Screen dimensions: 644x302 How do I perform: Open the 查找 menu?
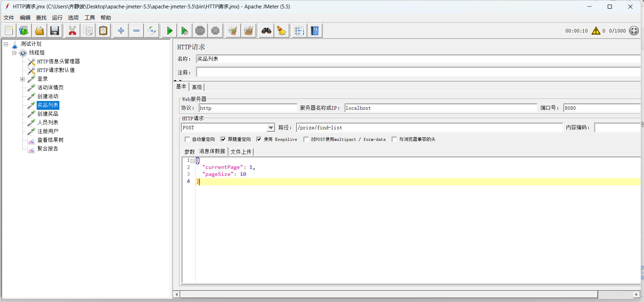(x=41, y=17)
